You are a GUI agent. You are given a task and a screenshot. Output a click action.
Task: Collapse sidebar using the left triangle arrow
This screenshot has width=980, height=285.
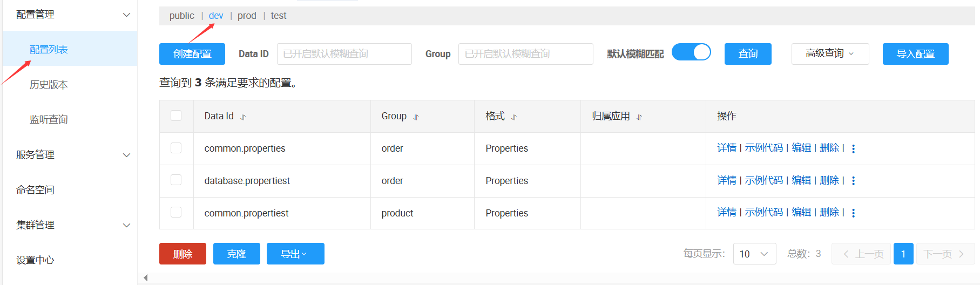[146, 278]
